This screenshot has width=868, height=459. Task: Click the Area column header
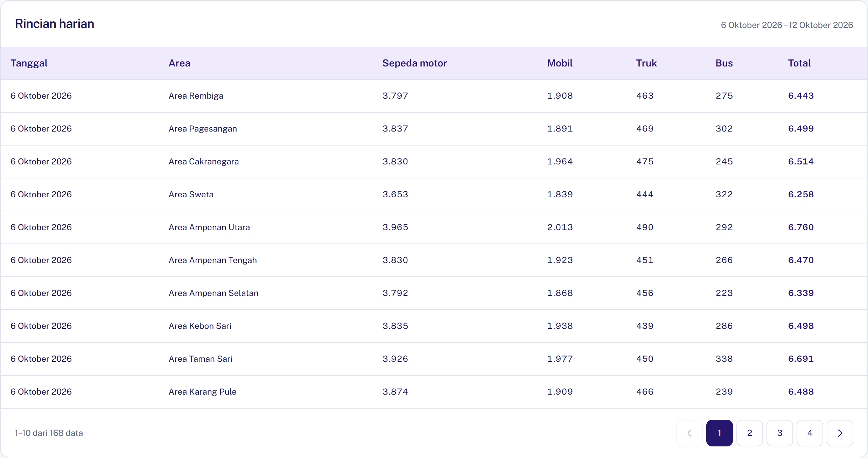point(180,63)
